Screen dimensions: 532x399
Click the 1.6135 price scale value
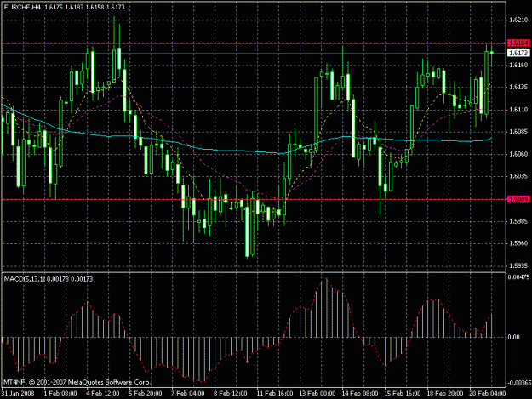coord(518,87)
